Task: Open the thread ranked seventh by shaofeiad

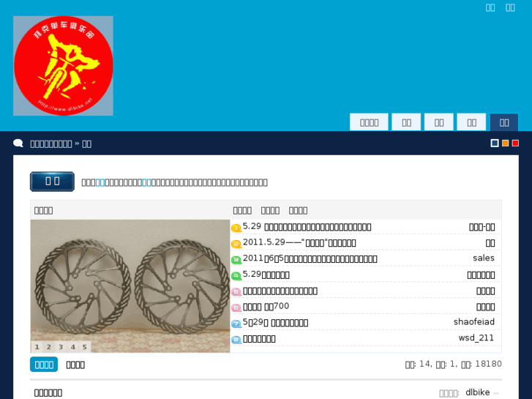Action: click(x=275, y=323)
